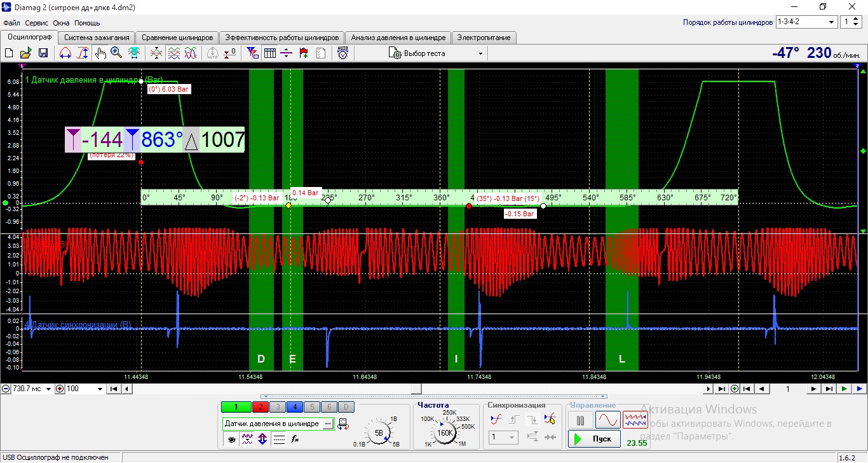This screenshot has height=463, width=868.
Task: Click the horizontal ruler marker icon
Action: [x=287, y=53]
